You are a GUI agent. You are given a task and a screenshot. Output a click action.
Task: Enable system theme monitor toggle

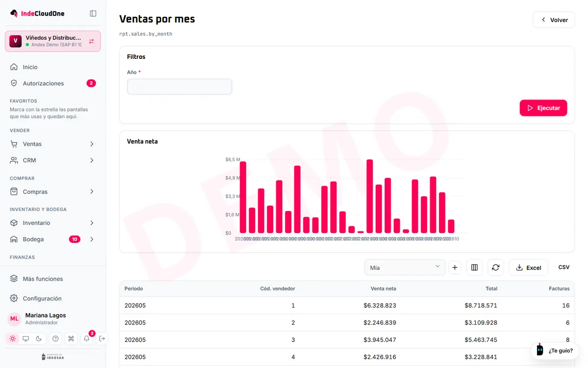tap(26, 339)
